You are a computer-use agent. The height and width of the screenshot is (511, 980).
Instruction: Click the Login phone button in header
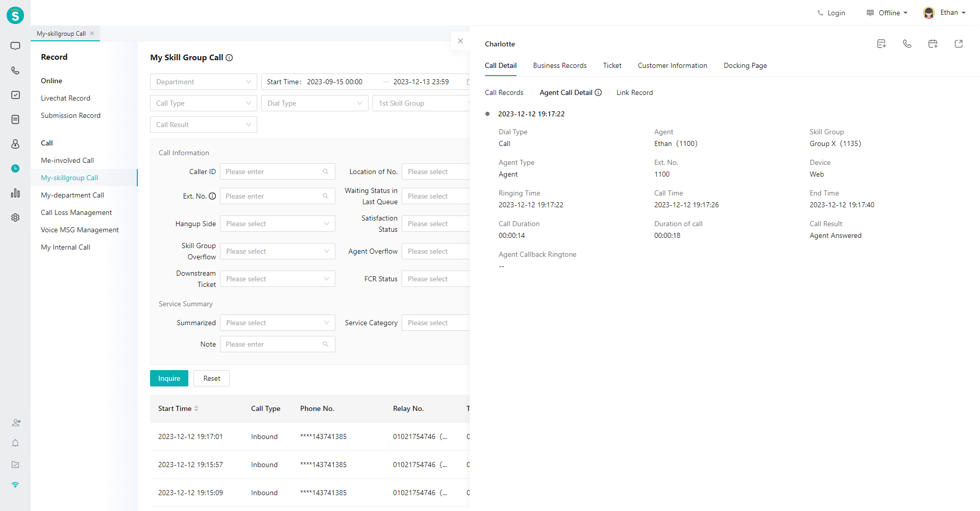point(831,13)
